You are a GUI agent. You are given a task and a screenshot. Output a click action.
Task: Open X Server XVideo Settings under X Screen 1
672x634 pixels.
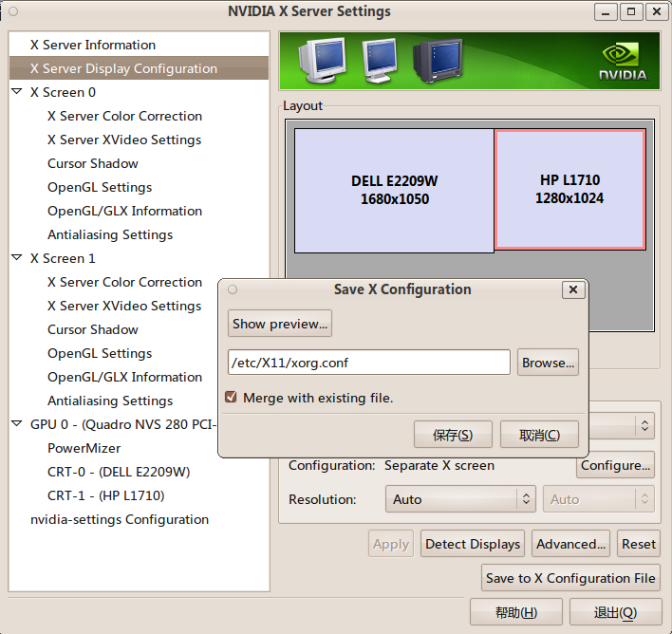[124, 306]
